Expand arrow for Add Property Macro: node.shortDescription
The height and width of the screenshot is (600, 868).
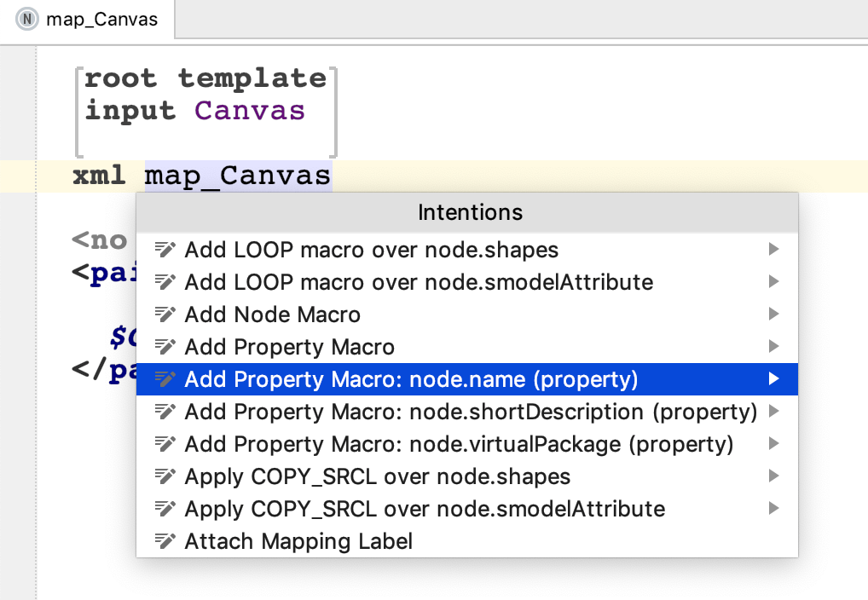pos(773,412)
